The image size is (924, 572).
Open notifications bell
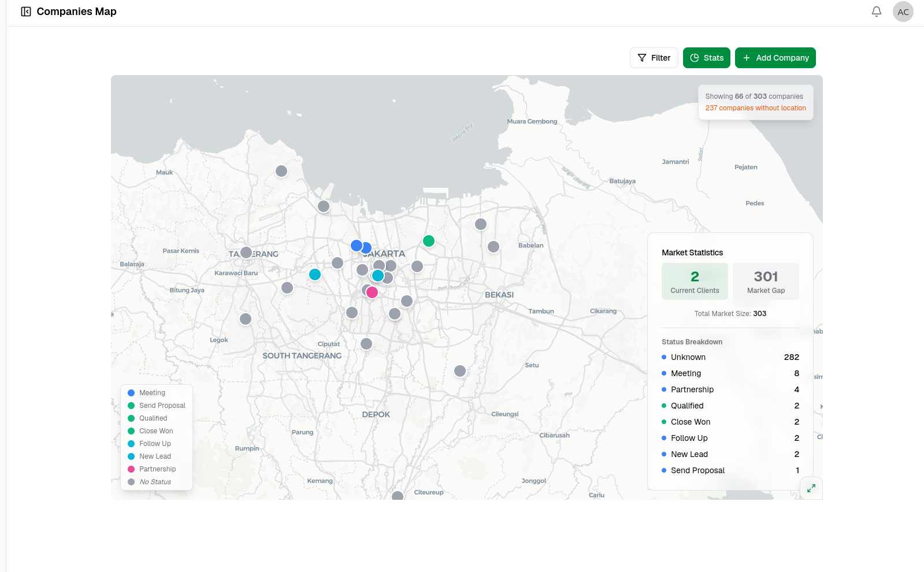877,12
